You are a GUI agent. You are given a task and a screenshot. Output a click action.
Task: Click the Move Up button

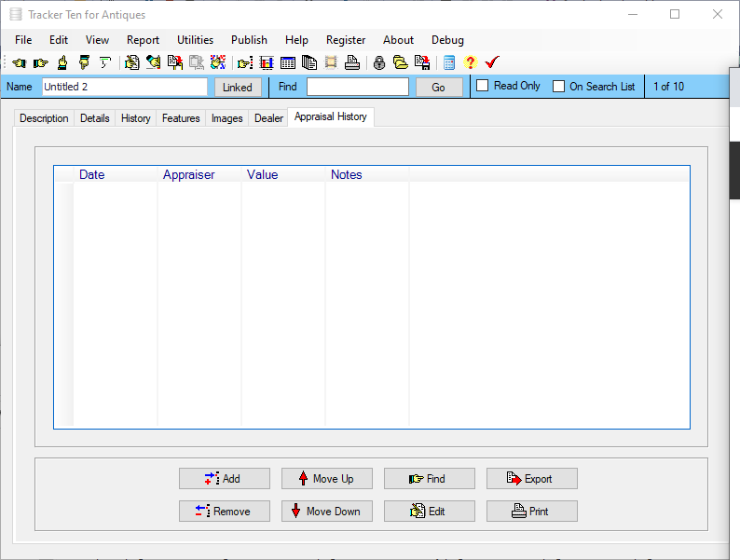pyautogui.click(x=326, y=479)
